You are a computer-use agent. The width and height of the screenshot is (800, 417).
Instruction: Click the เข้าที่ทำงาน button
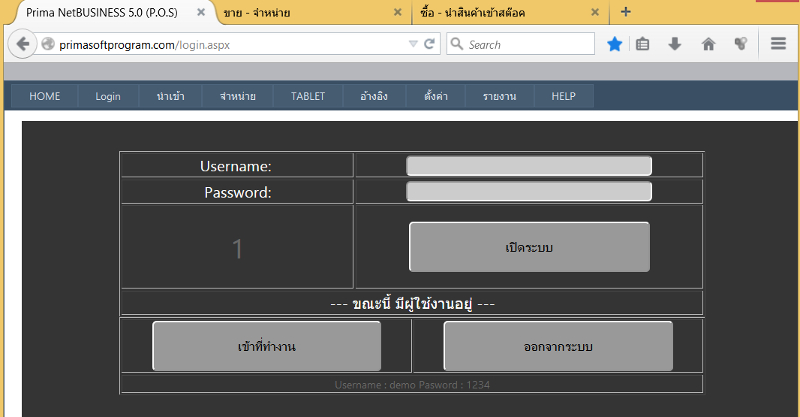point(266,346)
